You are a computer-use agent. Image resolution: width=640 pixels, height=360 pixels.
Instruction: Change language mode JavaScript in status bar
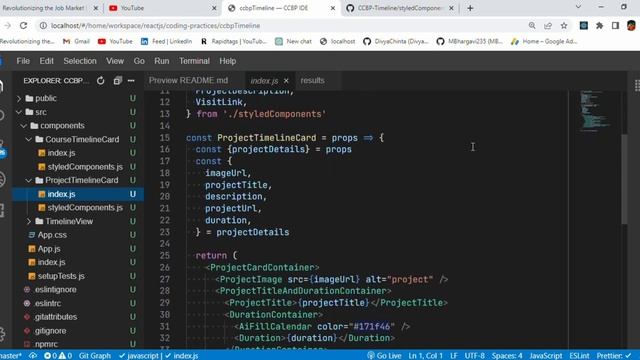click(x=546, y=356)
